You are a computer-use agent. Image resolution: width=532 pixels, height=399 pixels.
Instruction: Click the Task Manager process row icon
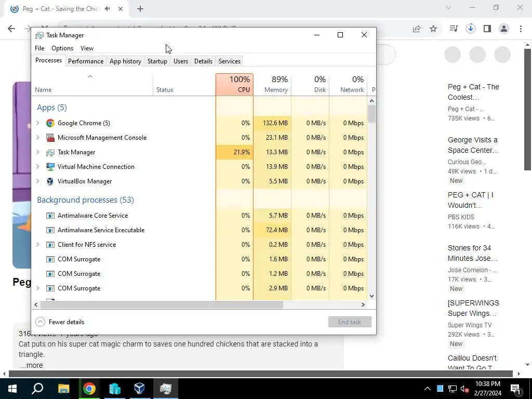click(50, 152)
